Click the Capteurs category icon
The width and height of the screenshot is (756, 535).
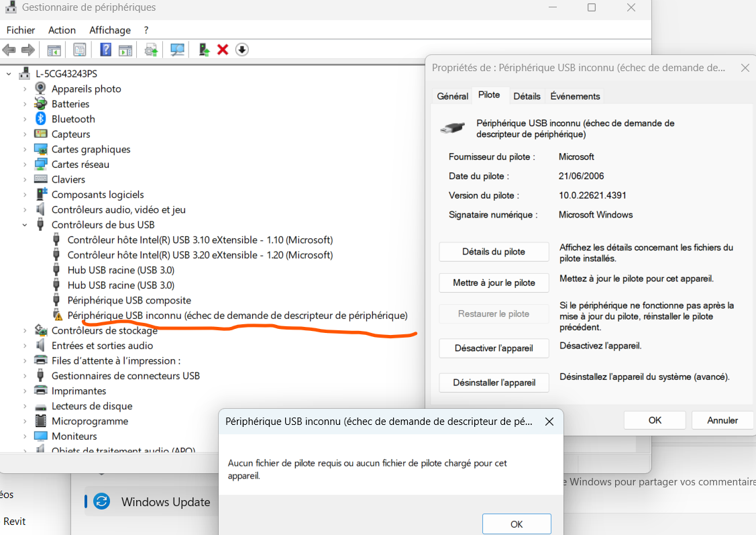pos(40,134)
